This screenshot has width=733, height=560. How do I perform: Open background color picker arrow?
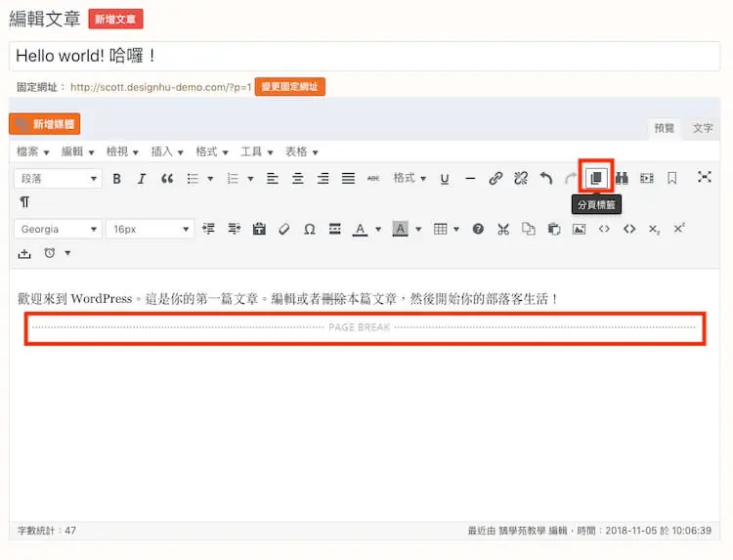[418, 229]
